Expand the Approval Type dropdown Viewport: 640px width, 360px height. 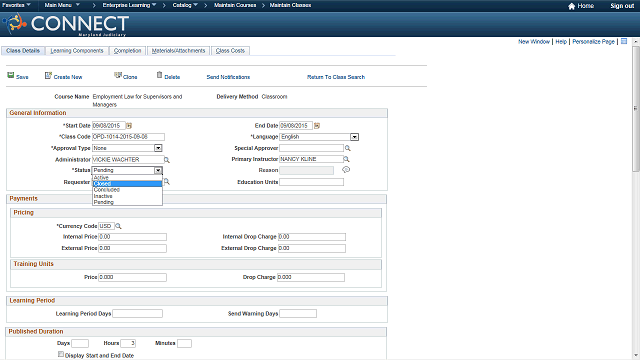158,148
